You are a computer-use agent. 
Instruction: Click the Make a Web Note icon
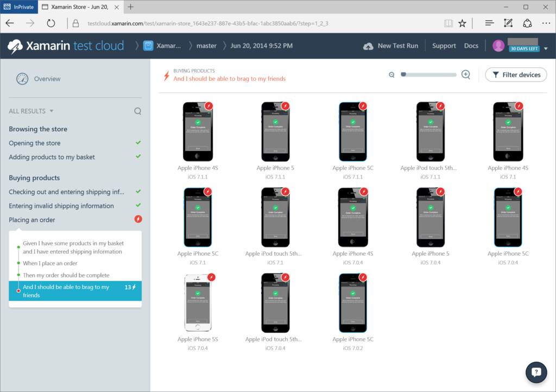[x=508, y=23]
